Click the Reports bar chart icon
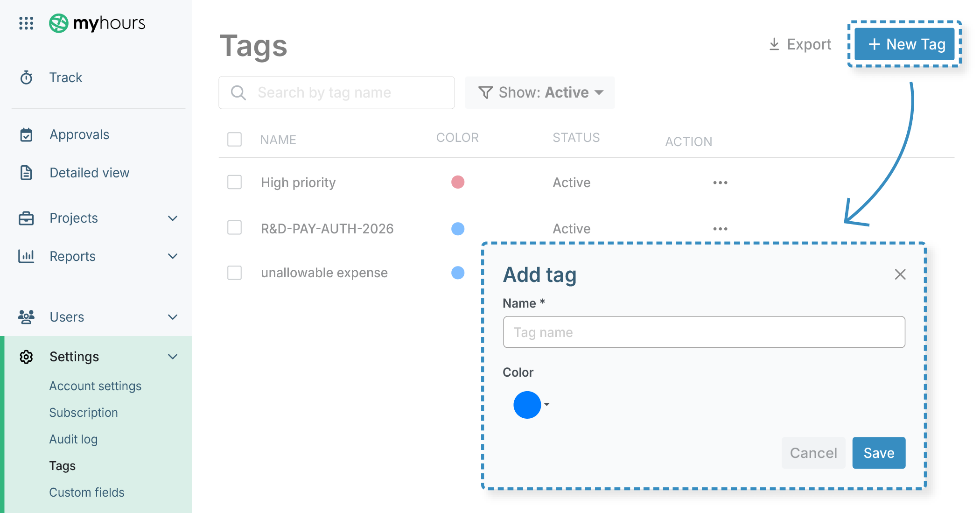This screenshot has height=513, width=980. tap(26, 256)
